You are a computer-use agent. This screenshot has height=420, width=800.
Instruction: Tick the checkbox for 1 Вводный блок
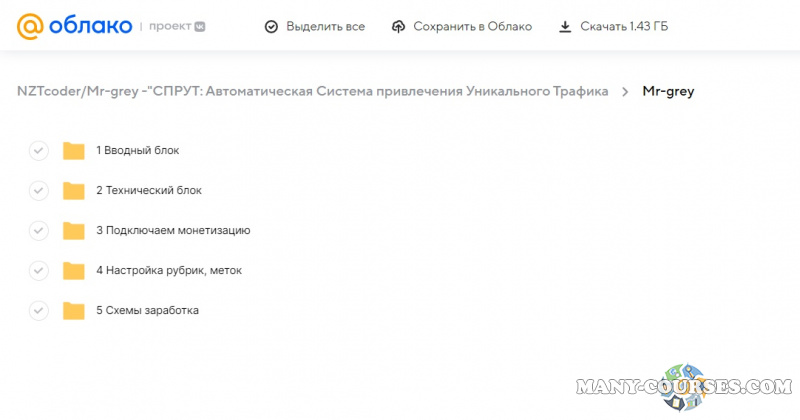coord(38,151)
